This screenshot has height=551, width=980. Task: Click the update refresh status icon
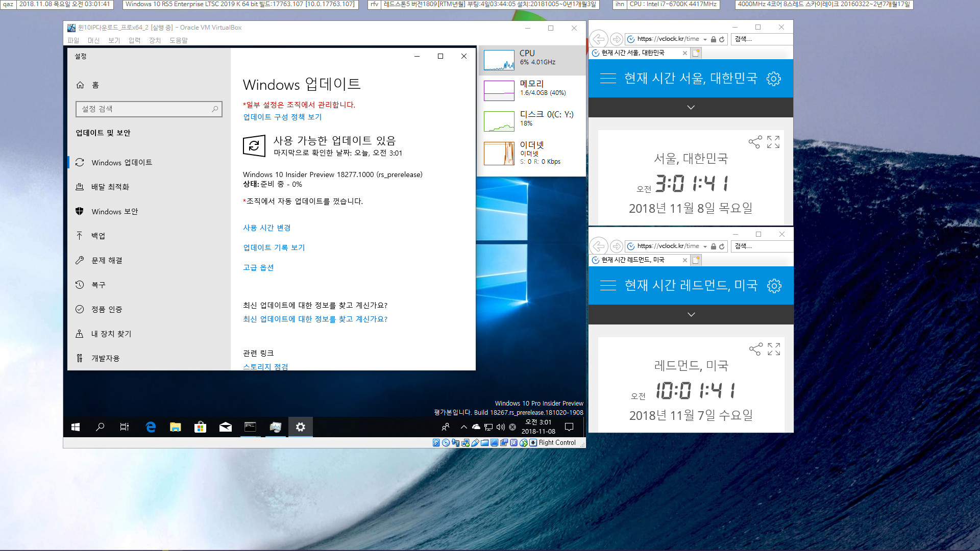pyautogui.click(x=254, y=146)
